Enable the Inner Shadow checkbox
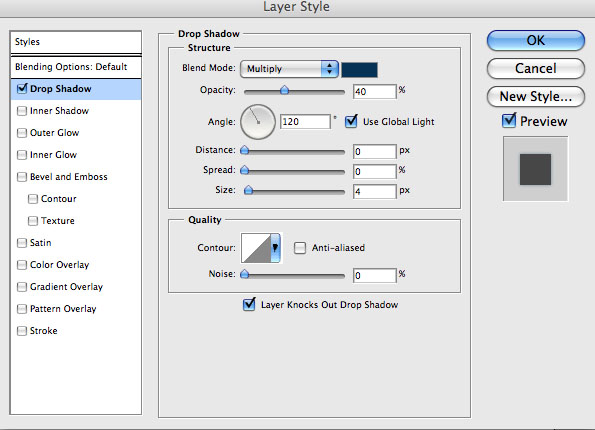Image resolution: width=595 pixels, height=430 pixels. [x=22, y=111]
